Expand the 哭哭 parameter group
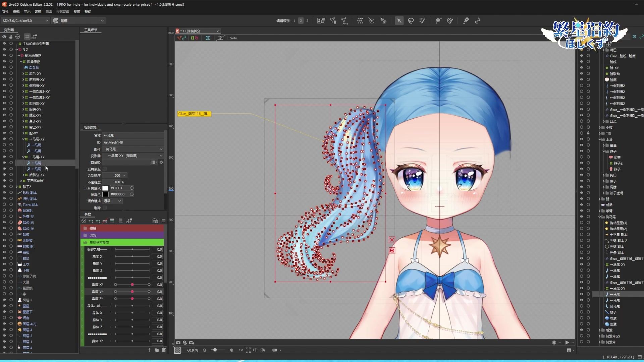Viewport: 644px width, 362px height. 122,235
